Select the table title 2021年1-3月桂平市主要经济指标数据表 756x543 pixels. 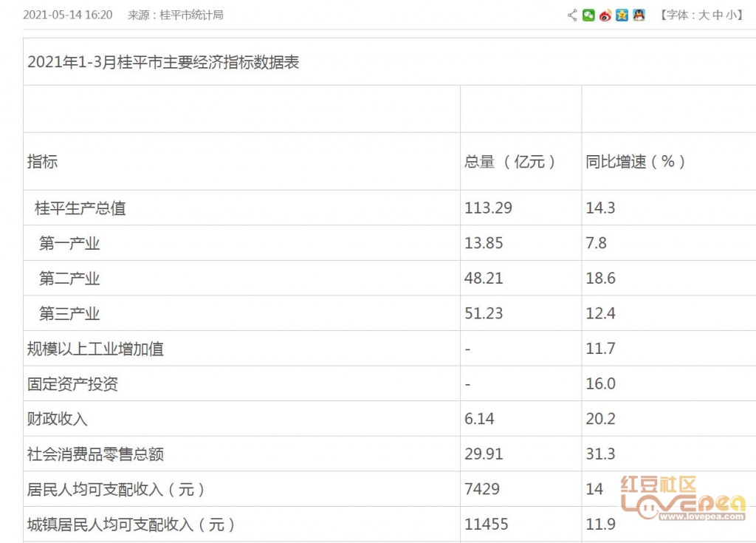point(164,63)
